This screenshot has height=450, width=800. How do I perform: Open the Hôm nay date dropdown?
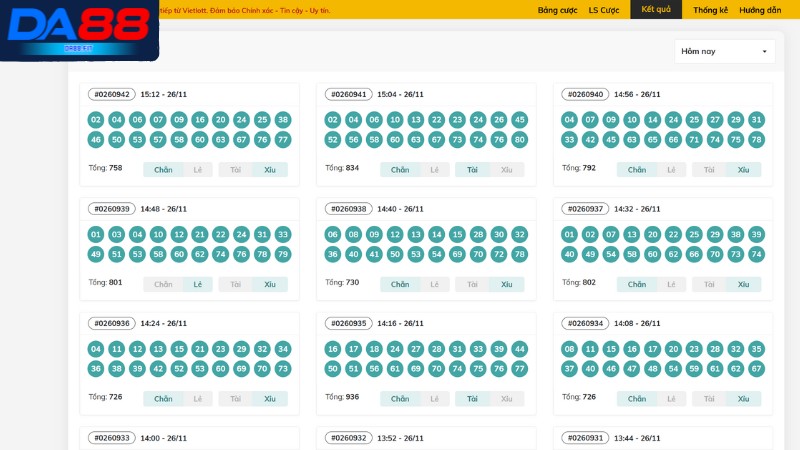click(724, 52)
